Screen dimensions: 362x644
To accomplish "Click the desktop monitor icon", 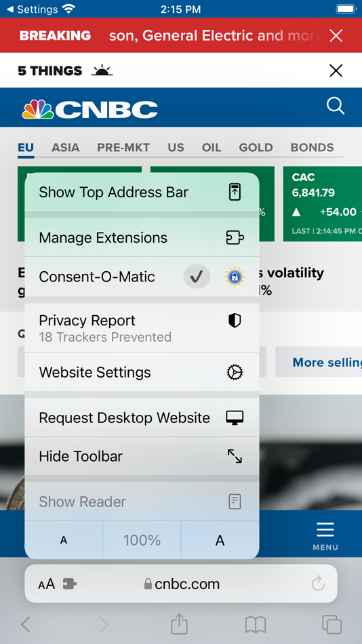I will click(x=235, y=418).
